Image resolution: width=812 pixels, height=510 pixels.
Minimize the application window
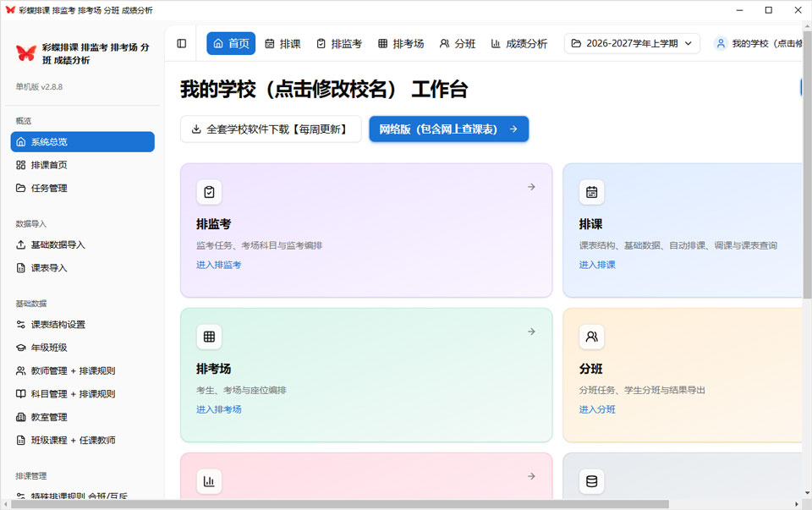pos(739,10)
